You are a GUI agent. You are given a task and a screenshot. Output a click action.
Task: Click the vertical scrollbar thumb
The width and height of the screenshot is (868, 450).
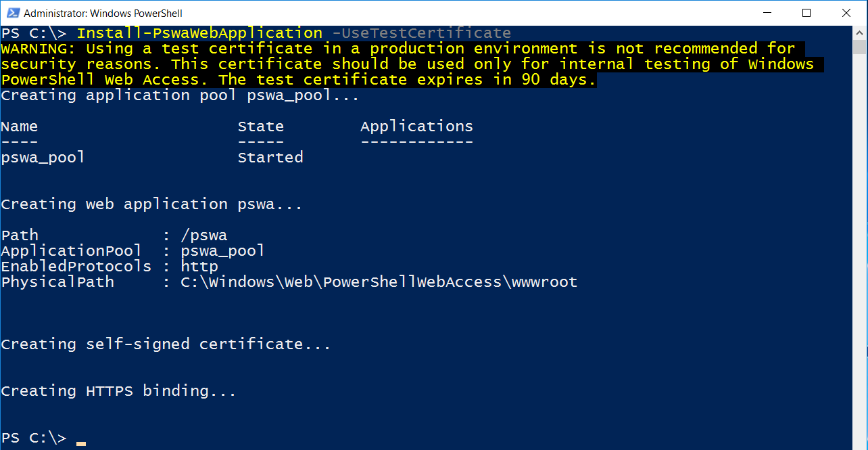(x=859, y=47)
